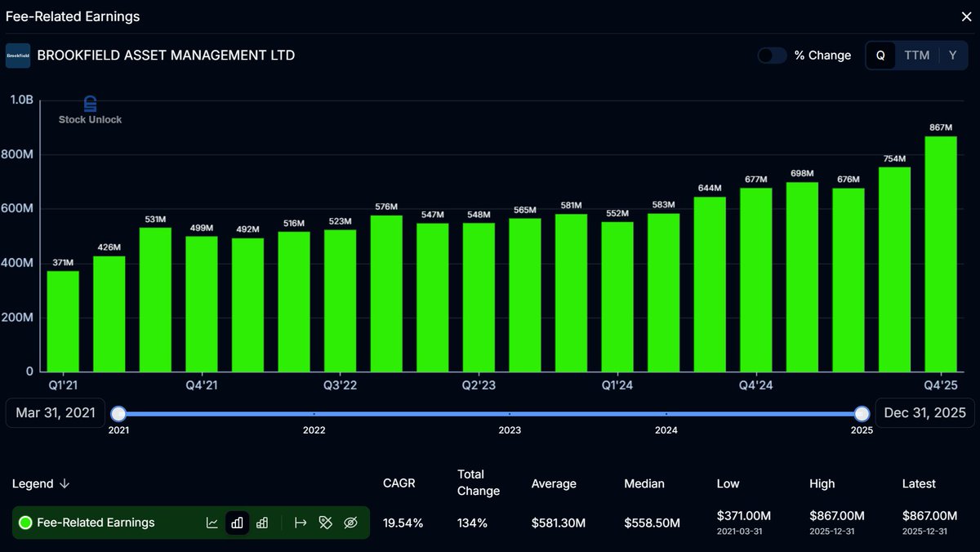Choose the stacked bar chart icon
The image size is (980, 552).
point(262,523)
